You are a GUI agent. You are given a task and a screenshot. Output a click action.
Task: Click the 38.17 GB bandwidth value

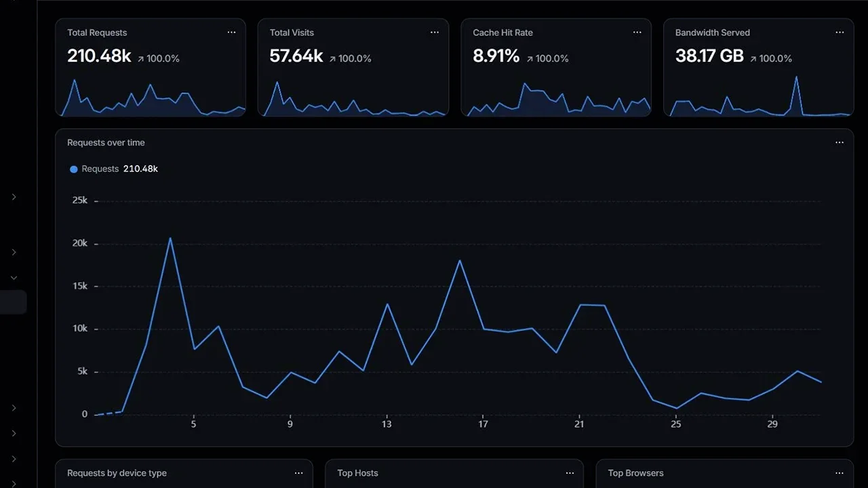click(709, 56)
